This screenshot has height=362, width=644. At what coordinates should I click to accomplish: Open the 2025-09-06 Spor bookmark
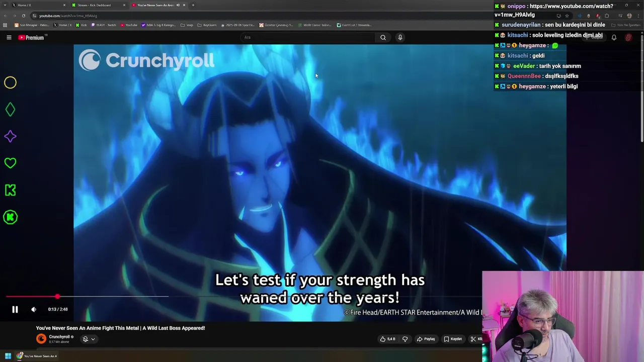coord(238,25)
